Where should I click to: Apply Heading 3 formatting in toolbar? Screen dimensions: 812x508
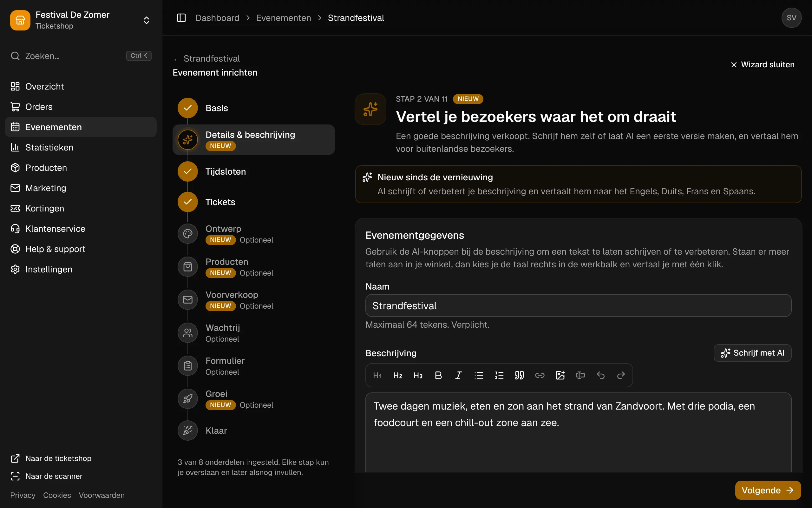click(x=418, y=375)
